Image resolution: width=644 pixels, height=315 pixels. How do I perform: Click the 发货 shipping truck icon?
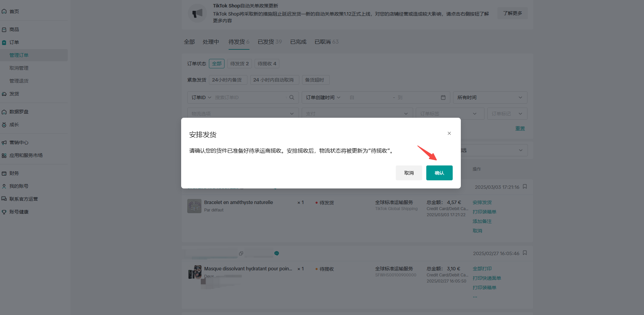(x=4, y=94)
